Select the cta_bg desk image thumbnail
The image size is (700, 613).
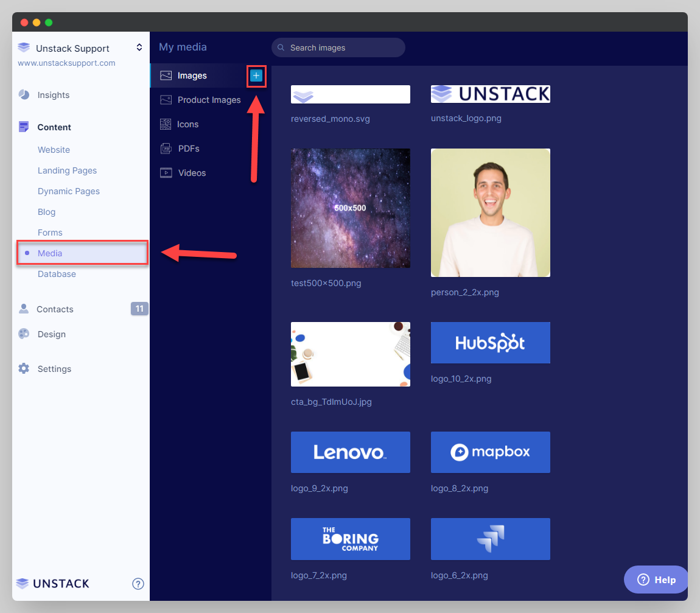(x=351, y=354)
